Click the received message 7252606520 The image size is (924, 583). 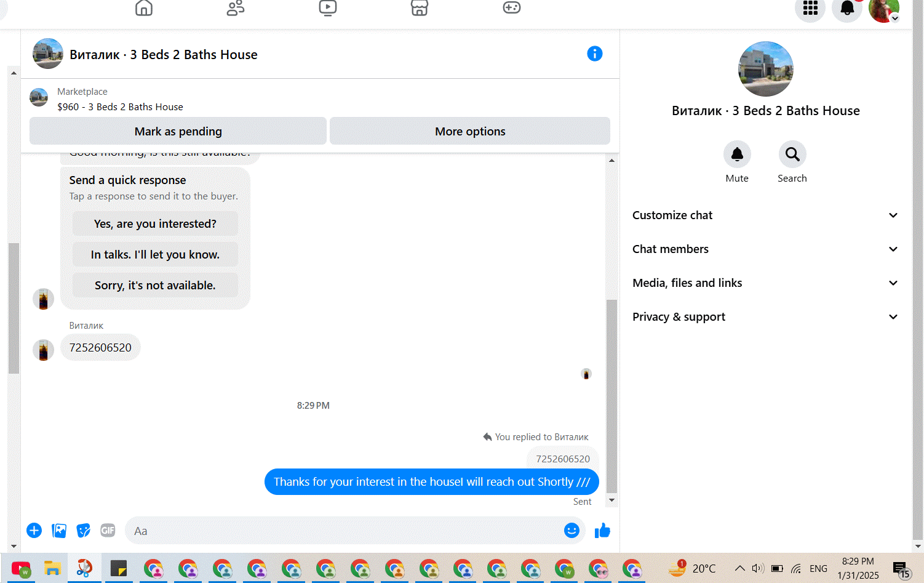(100, 347)
